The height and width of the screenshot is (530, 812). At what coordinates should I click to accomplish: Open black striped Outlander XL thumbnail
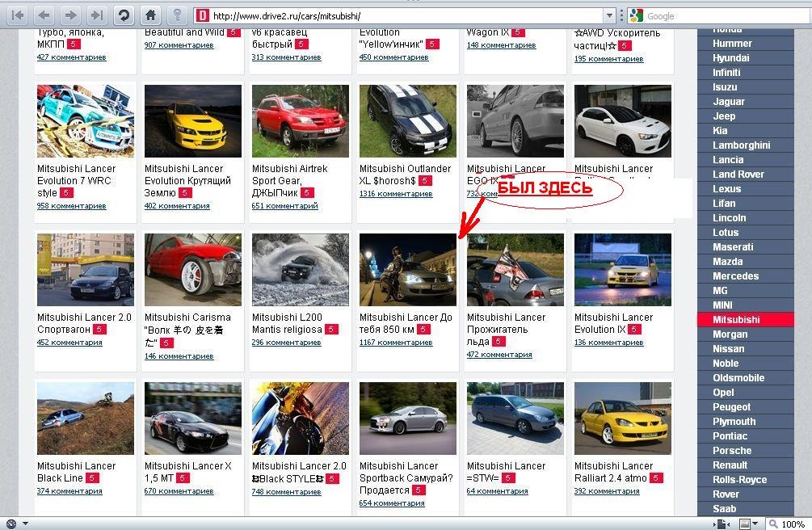[x=408, y=121]
